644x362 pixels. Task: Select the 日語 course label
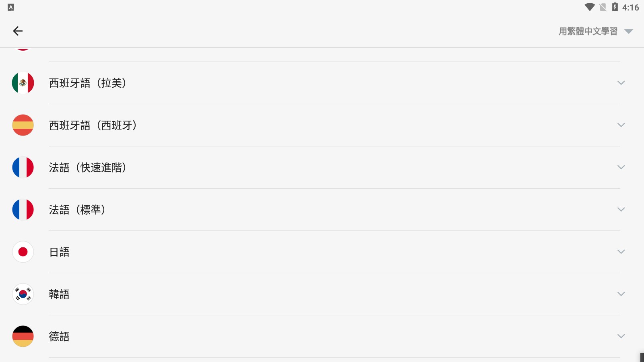click(x=59, y=252)
